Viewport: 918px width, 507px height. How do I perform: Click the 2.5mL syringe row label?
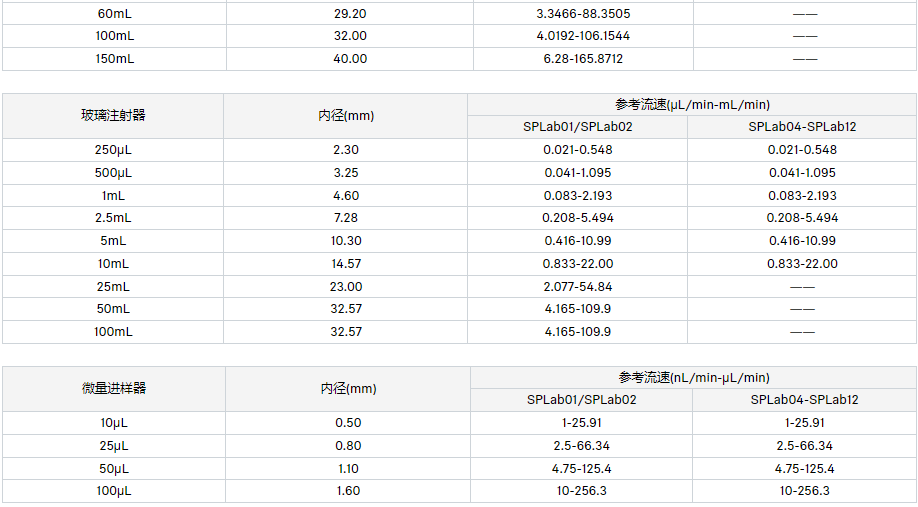coord(113,218)
